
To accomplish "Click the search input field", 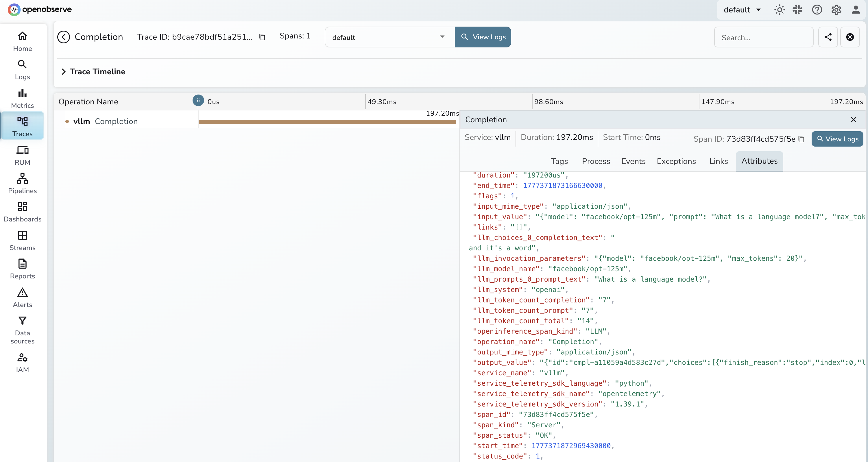I will 764,37.
